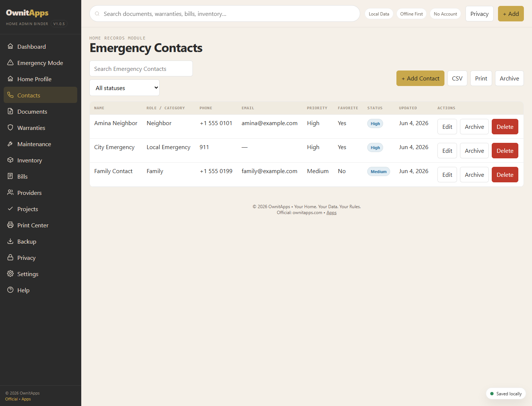This screenshot has width=532, height=406.
Task: Click the Dashboard house icon in sidebar
Action: coord(10,47)
